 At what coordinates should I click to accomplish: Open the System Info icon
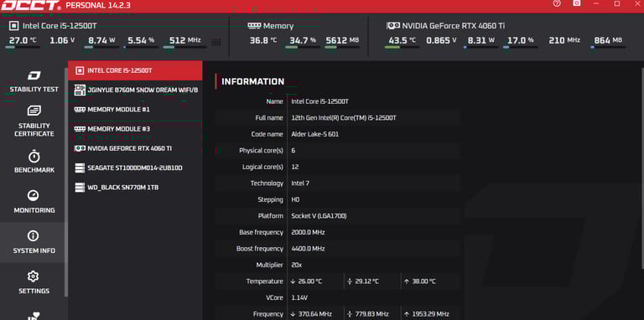34,236
